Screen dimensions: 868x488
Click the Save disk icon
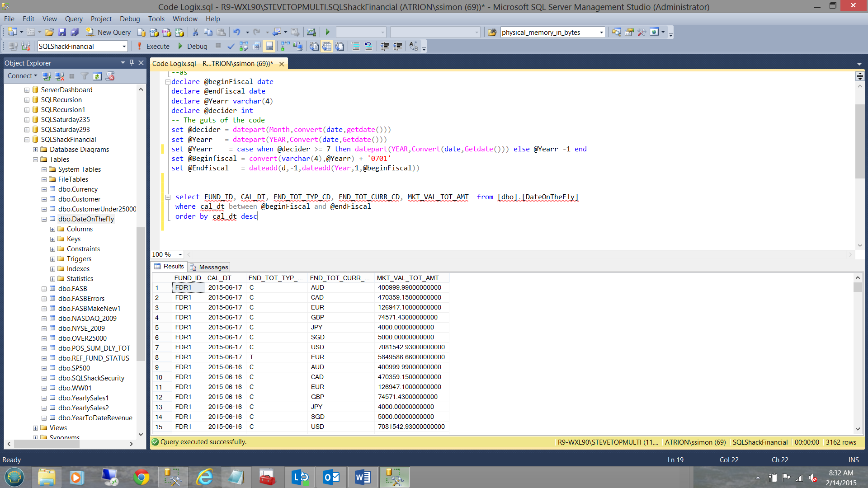[62, 32]
